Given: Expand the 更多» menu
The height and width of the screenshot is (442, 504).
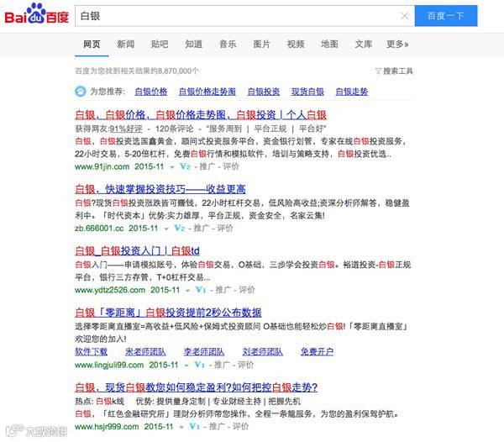Looking at the screenshot, I should (x=397, y=44).
